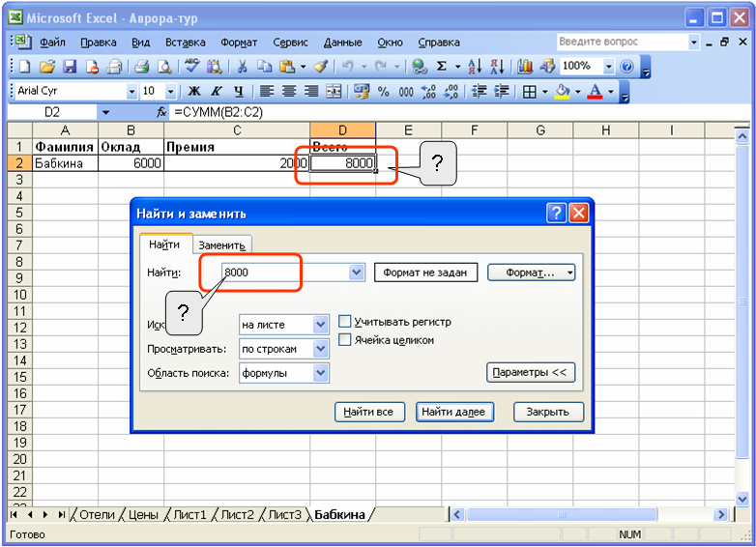756x547 pixels.
Task: Toggle the Ячейка целиком checkbox
Action: pos(345,340)
